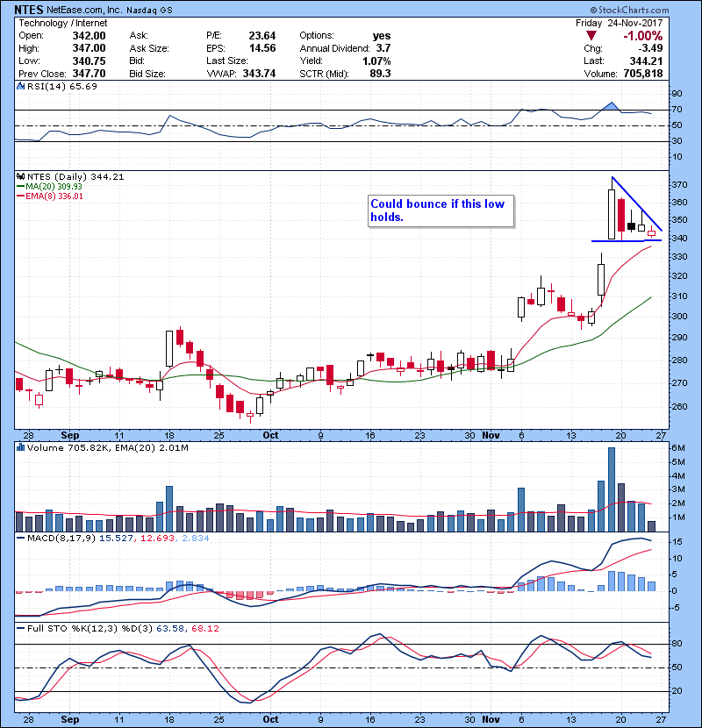Click the date Friday 24-Nov-2017
Viewport: 702px width, 728px height.
click(619, 23)
